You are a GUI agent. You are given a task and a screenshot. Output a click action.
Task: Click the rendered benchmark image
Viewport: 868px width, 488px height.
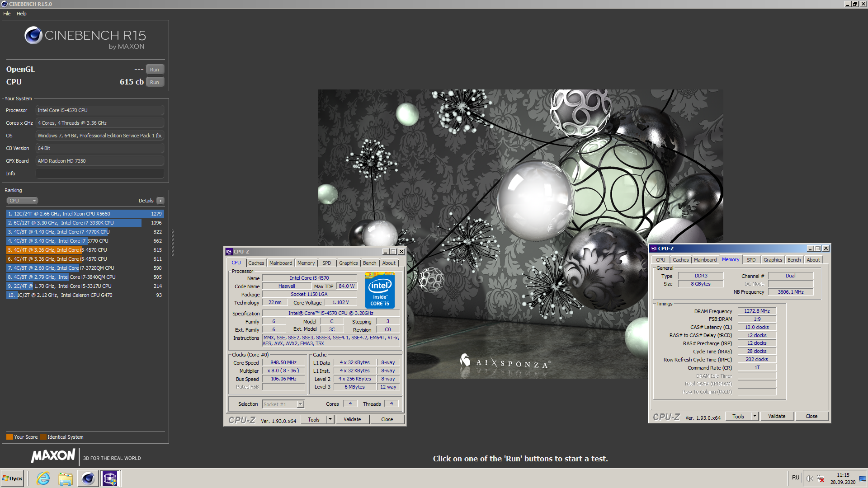520,234
